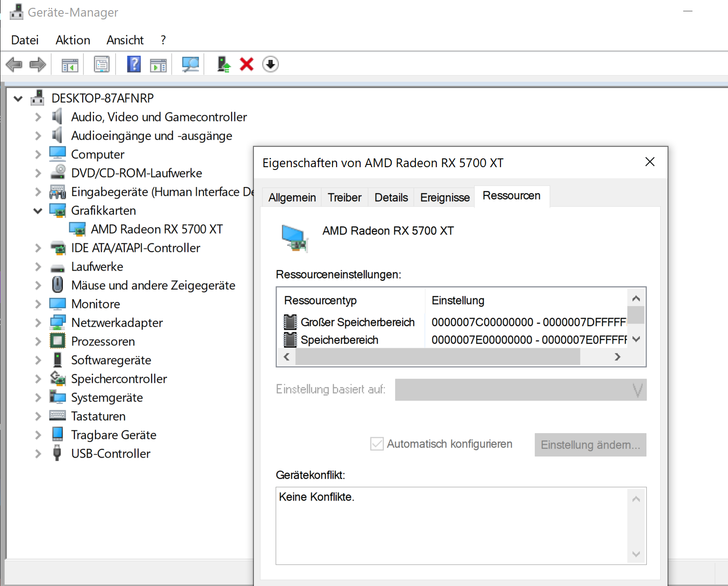728x586 pixels.
Task: Collapse the DESKTOP-87AFNRP root node
Action: (x=18, y=98)
